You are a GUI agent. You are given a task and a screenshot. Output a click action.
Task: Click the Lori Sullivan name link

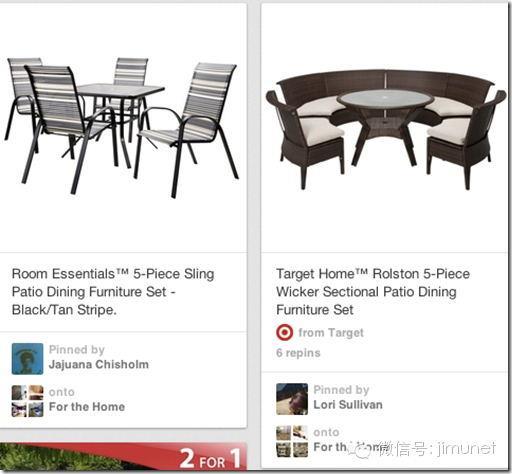[348, 405]
